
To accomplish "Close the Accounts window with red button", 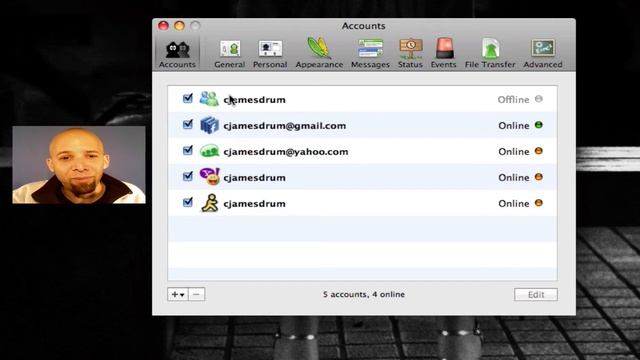I will click(x=163, y=26).
